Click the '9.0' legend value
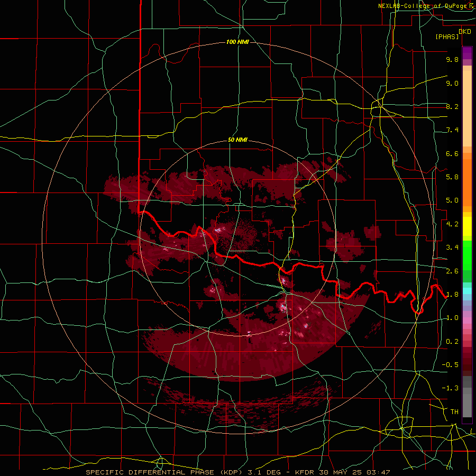This screenshot has height=476, width=476. [x=452, y=83]
